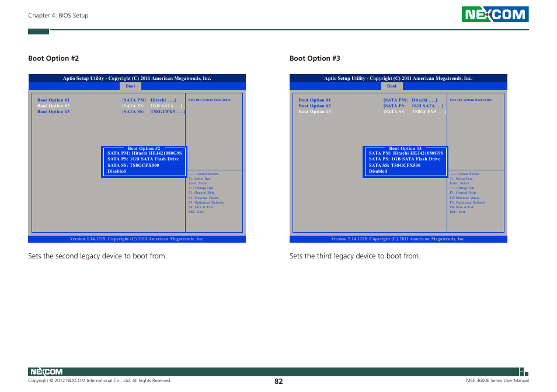Click the Boot Option #3 section heading
Screen dimensions: 557x392
[x=315, y=58]
